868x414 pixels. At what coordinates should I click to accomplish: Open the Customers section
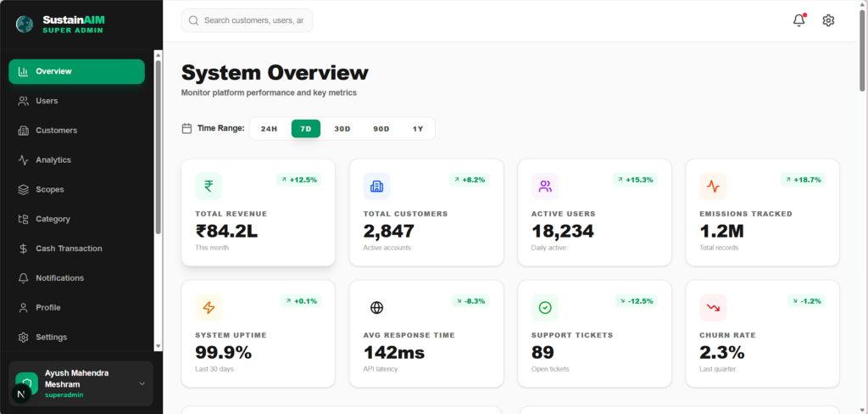pyautogui.click(x=76, y=131)
